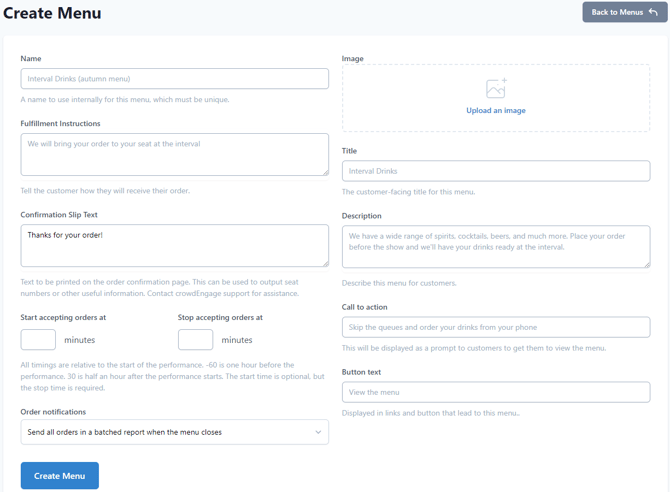Click the return arrow icon beside Back to Menus
Viewport: 670px width, 492px height.
click(653, 12)
